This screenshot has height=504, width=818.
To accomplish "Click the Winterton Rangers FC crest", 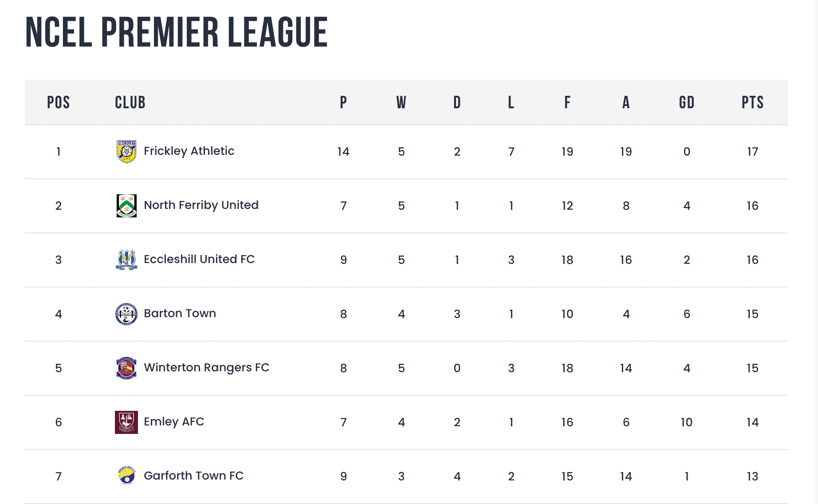I will tap(126, 368).
